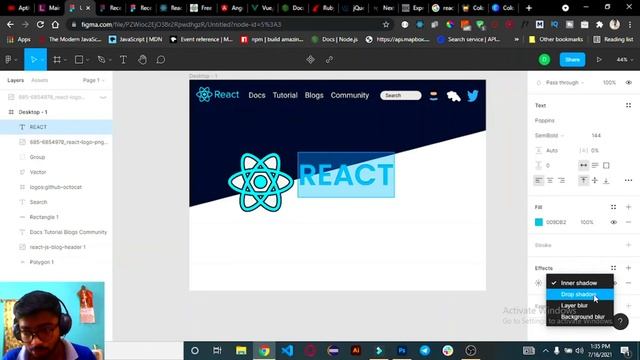Screen dimensions: 640x360
Task: Select the Text tool
Action: (123, 60)
